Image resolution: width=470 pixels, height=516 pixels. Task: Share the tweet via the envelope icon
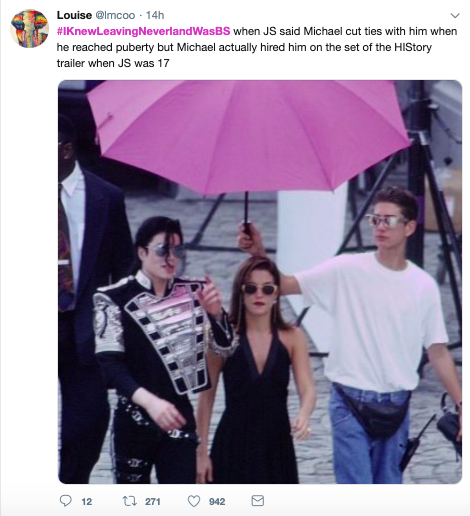point(257,501)
